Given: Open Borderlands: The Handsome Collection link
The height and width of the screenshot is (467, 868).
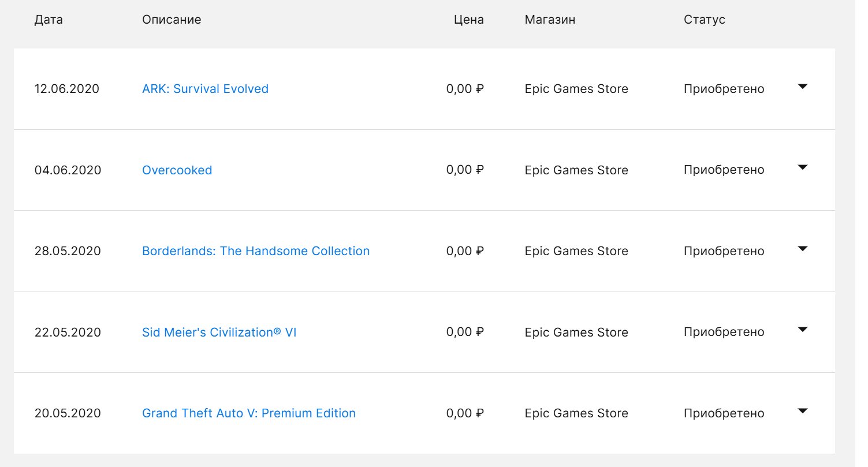Looking at the screenshot, I should click(256, 251).
